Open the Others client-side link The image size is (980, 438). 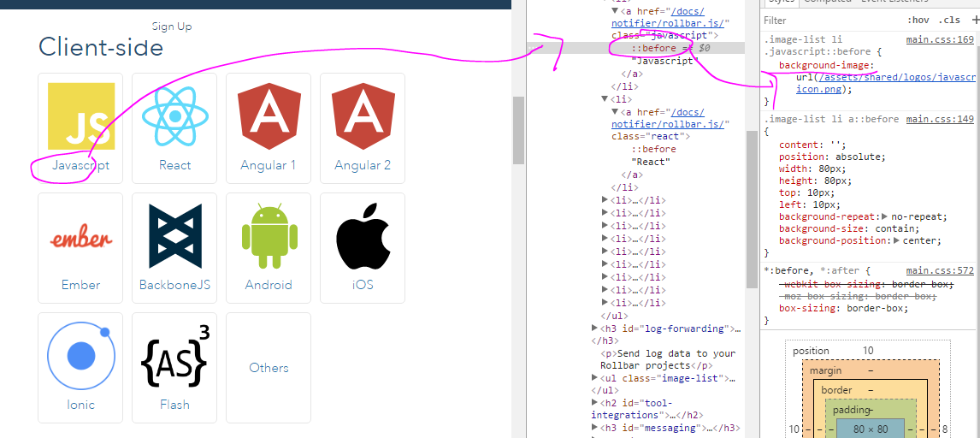tap(269, 368)
